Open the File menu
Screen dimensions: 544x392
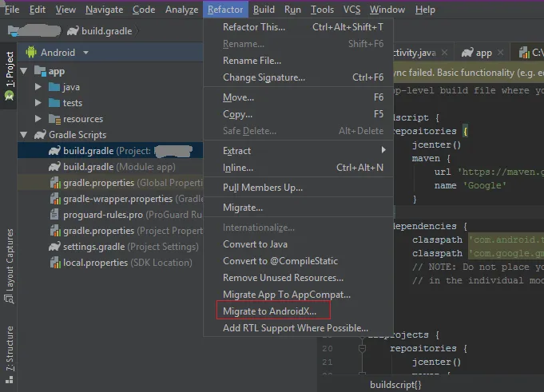click(12, 10)
